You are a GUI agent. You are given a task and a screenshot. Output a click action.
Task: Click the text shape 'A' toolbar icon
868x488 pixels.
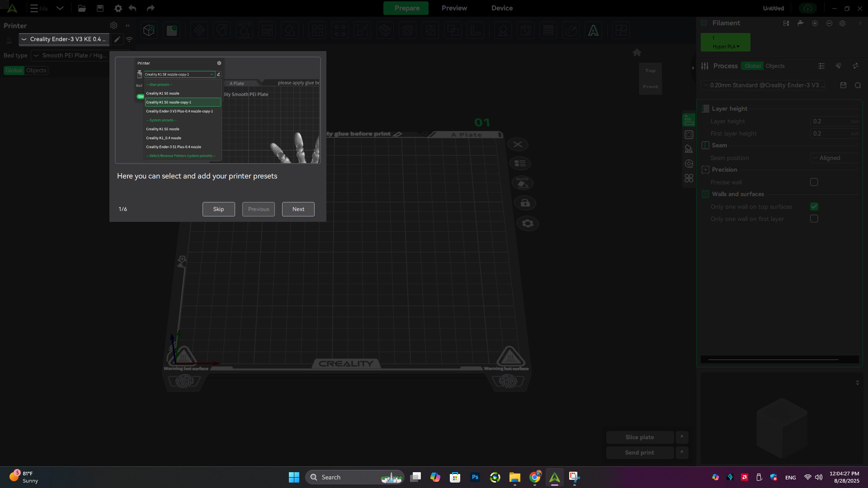tap(593, 30)
